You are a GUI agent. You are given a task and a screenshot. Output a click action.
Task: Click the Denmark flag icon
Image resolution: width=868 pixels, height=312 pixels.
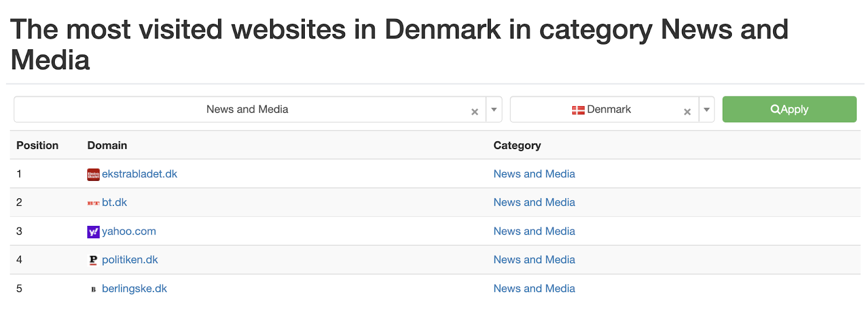pos(578,110)
